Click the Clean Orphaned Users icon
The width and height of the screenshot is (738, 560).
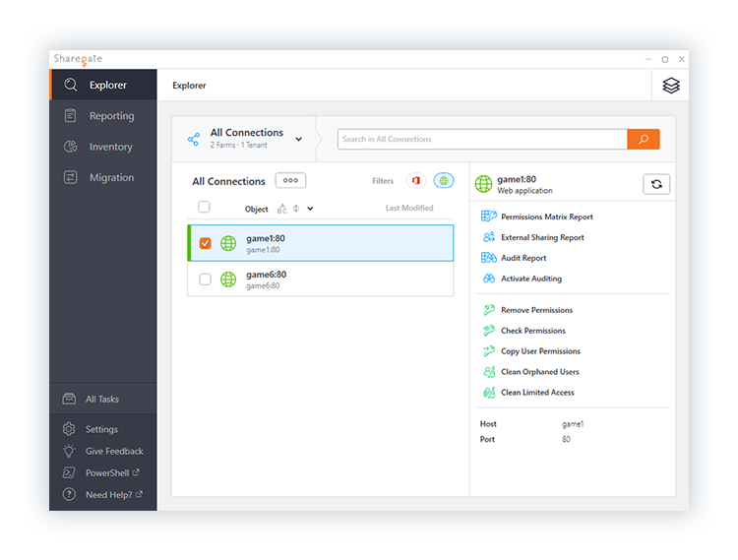tap(489, 372)
